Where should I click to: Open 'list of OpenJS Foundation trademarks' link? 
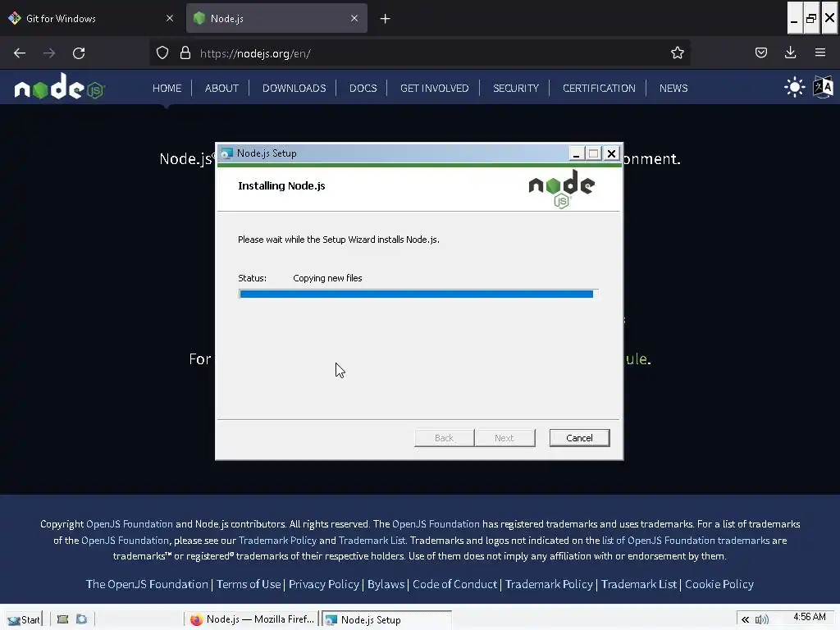(686, 540)
